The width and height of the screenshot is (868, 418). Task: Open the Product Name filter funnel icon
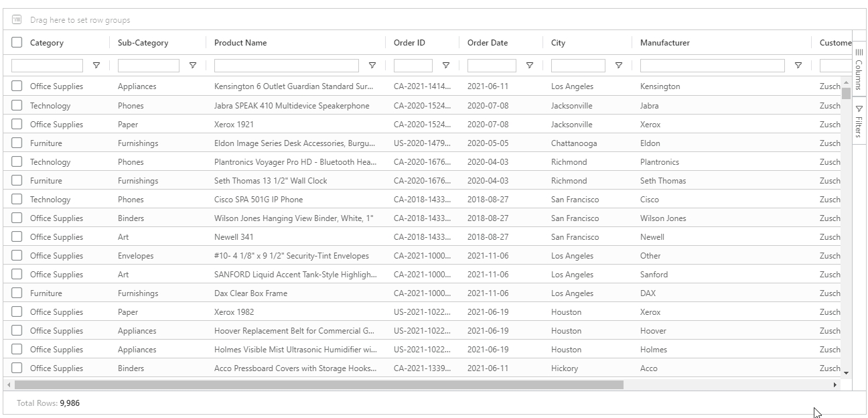tap(372, 66)
